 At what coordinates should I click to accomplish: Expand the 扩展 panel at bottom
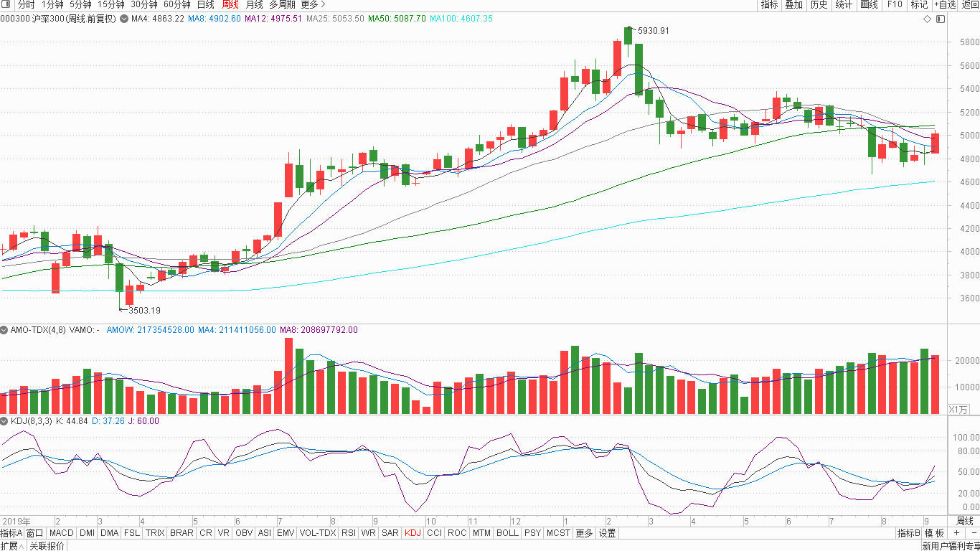(11, 546)
